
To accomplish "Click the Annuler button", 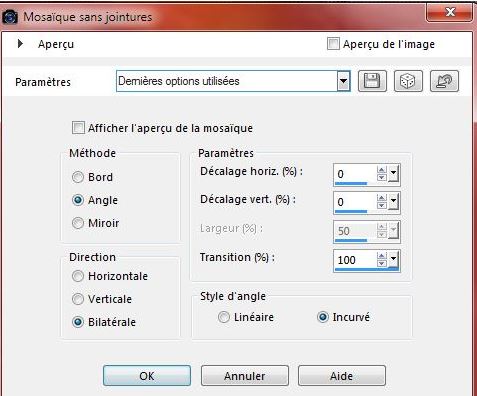I will click(245, 376).
